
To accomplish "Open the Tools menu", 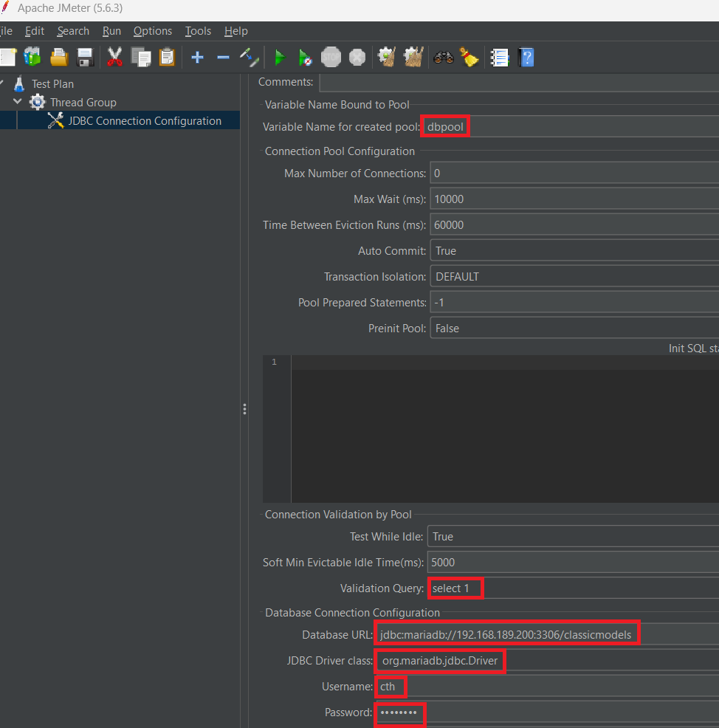I will 198,31.
